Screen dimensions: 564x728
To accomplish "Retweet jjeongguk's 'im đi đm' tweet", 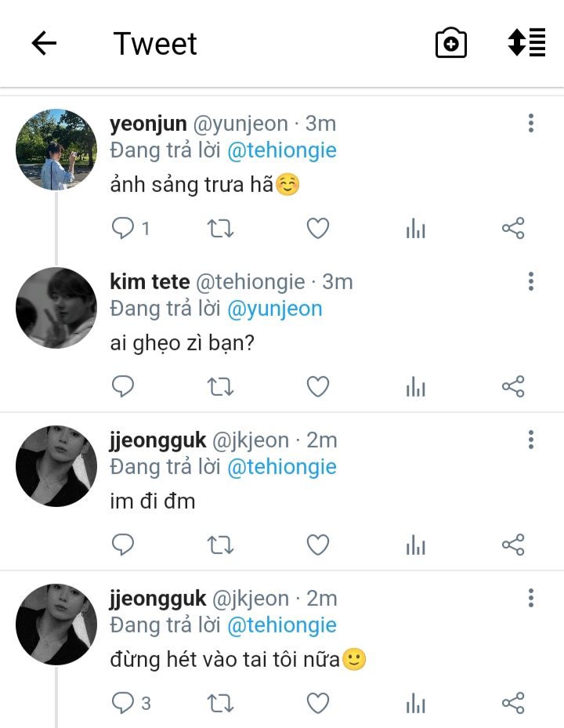I will (220, 545).
